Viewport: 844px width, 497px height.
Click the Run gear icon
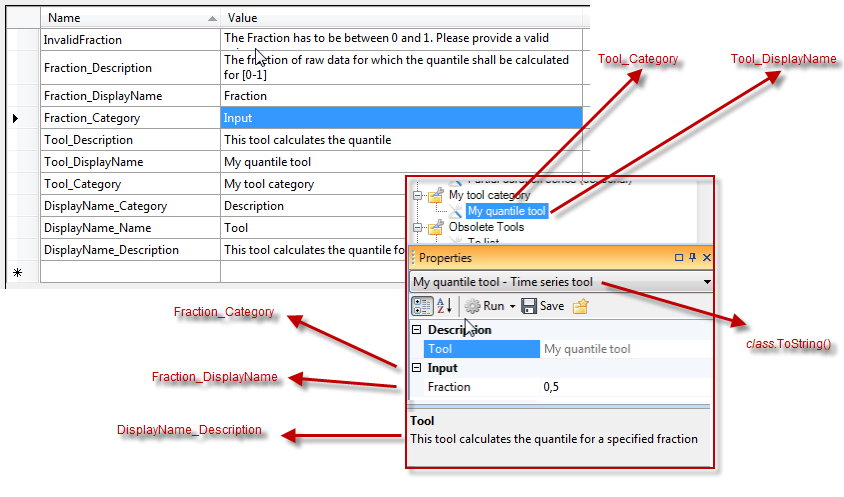(472, 306)
